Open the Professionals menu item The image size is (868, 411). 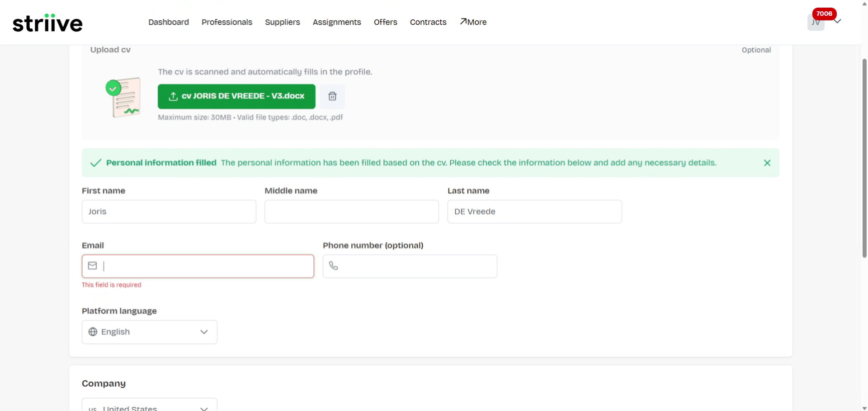(226, 22)
